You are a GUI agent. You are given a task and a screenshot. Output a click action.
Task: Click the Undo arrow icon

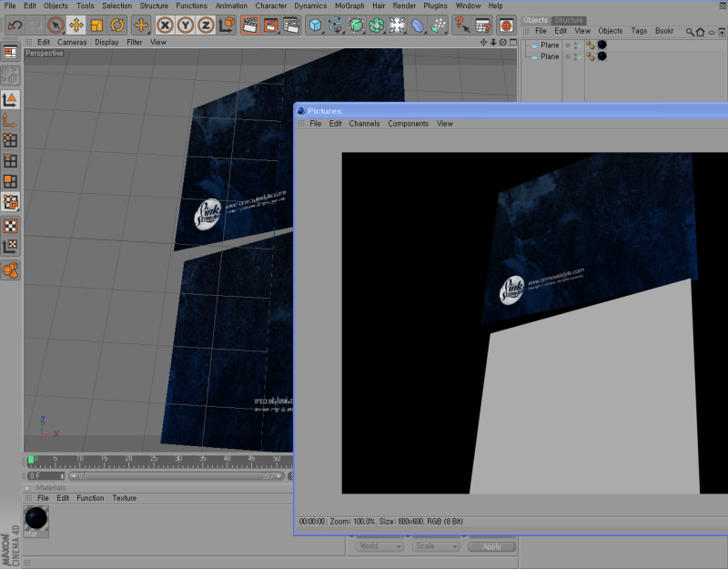coord(15,25)
